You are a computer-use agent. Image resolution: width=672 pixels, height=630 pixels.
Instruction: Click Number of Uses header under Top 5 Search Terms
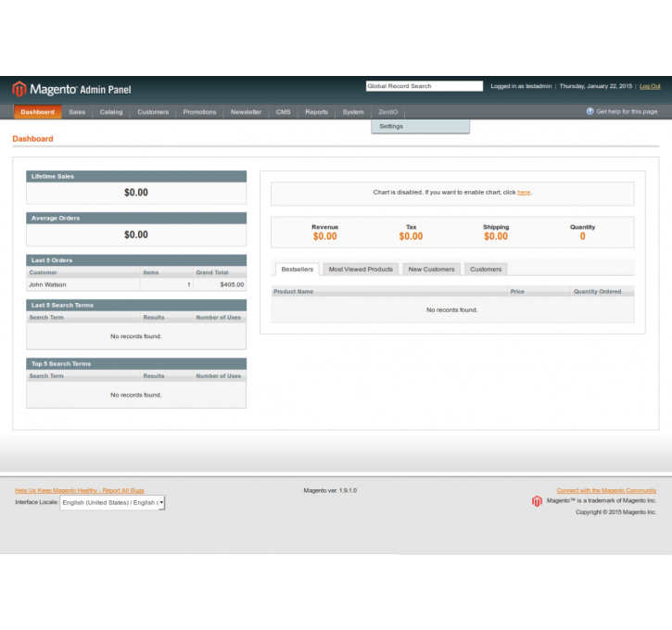click(x=220, y=376)
